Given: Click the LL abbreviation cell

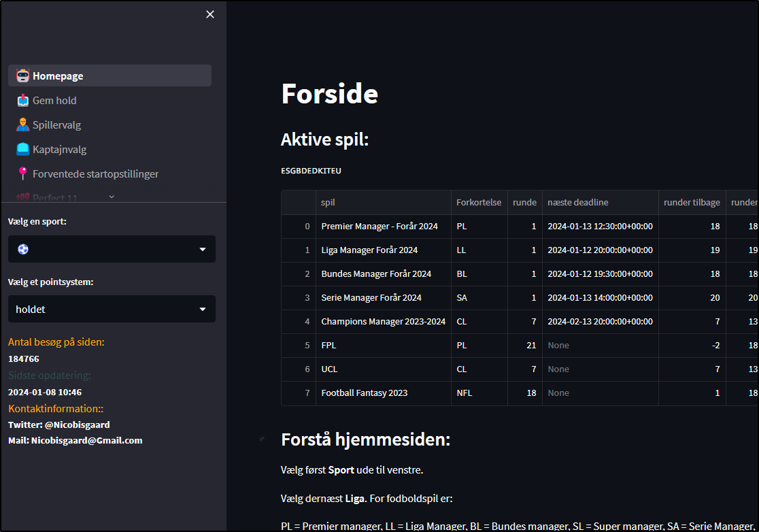Looking at the screenshot, I should [x=479, y=250].
